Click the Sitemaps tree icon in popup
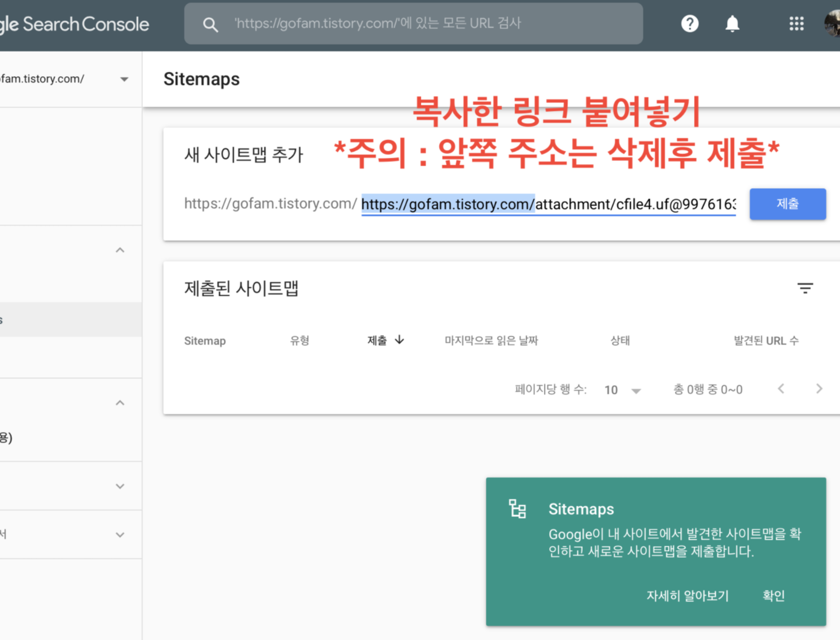Image resolution: width=840 pixels, height=640 pixels. [x=517, y=509]
